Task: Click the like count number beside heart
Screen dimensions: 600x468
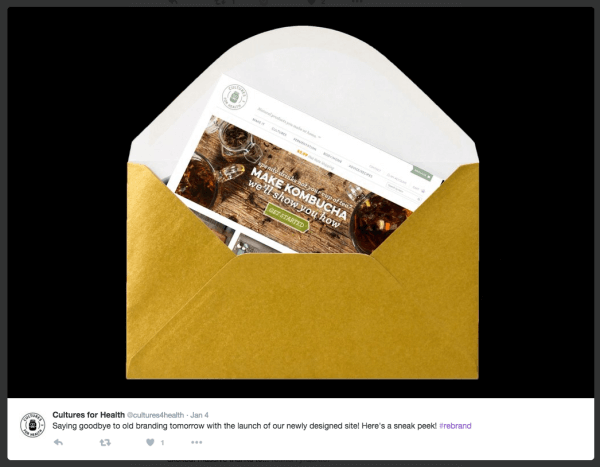Action: tap(162, 443)
